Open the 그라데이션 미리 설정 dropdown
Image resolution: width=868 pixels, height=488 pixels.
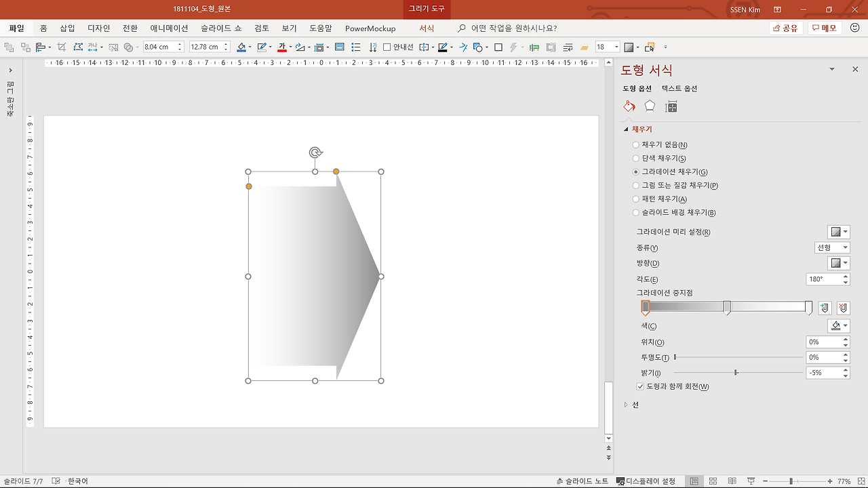[x=838, y=232]
